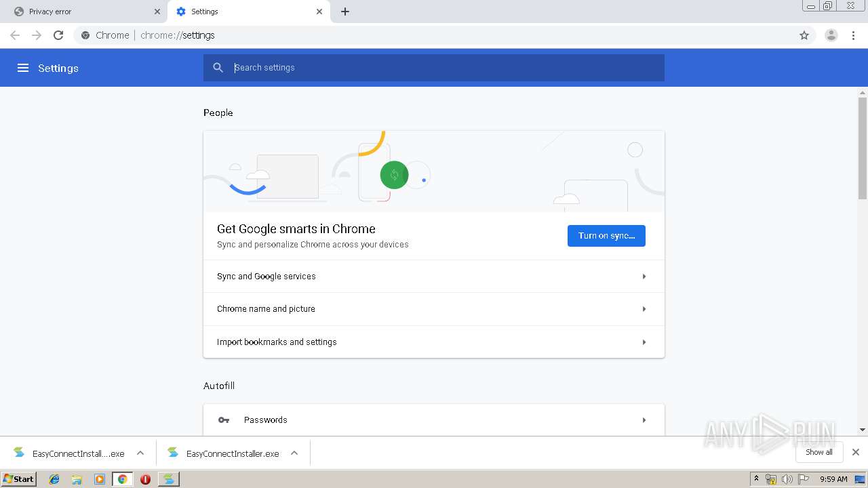Viewport: 868px width, 488px height.
Task: Close the downloads bar
Action: (x=856, y=452)
